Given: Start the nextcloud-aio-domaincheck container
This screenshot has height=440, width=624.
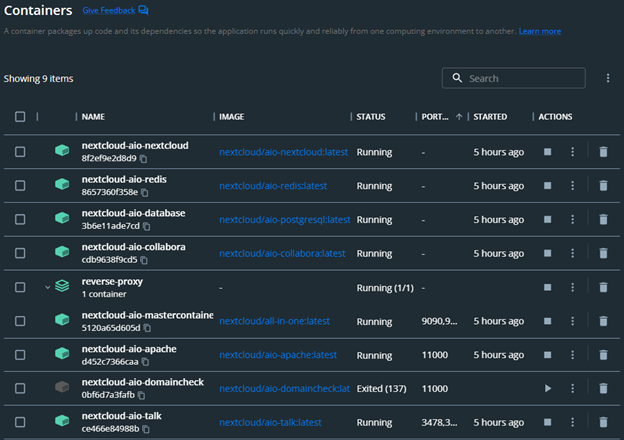Looking at the screenshot, I should point(548,388).
